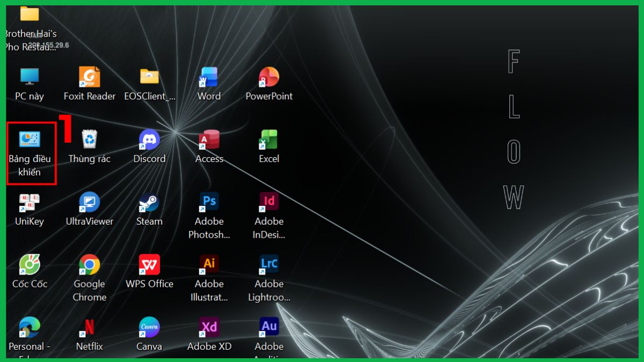Select the UniKey shortcut icon
The width and height of the screenshot is (644, 362).
[30, 203]
